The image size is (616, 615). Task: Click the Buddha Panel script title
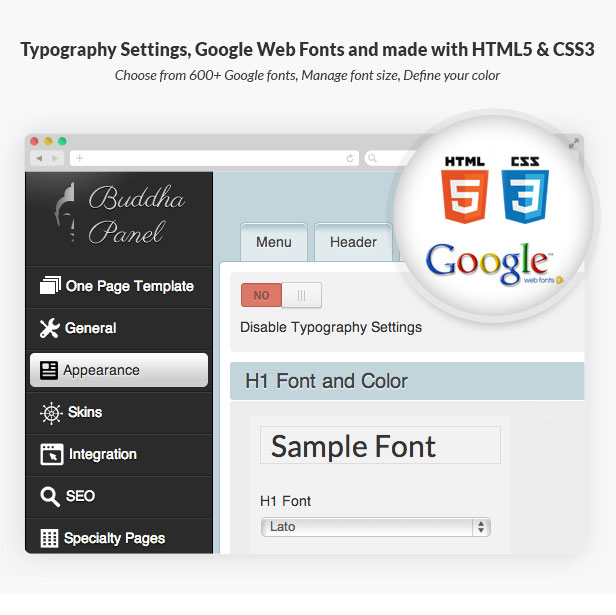[x=136, y=215]
